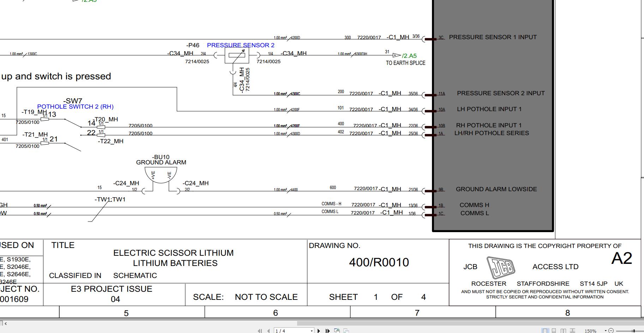644x333 pixels.
Task: Click the 150% zoom value
Action: [590, 331]
